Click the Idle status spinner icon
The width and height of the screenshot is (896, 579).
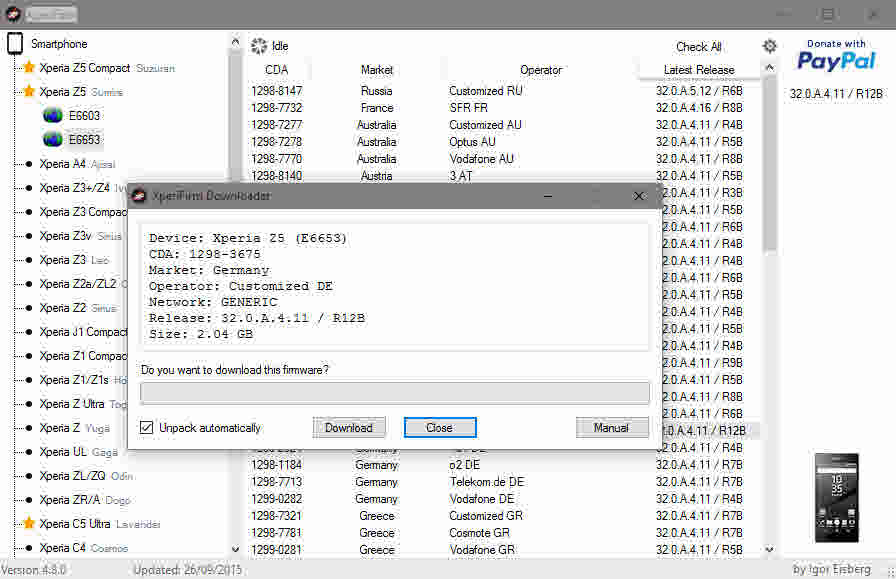pos(259,46)
